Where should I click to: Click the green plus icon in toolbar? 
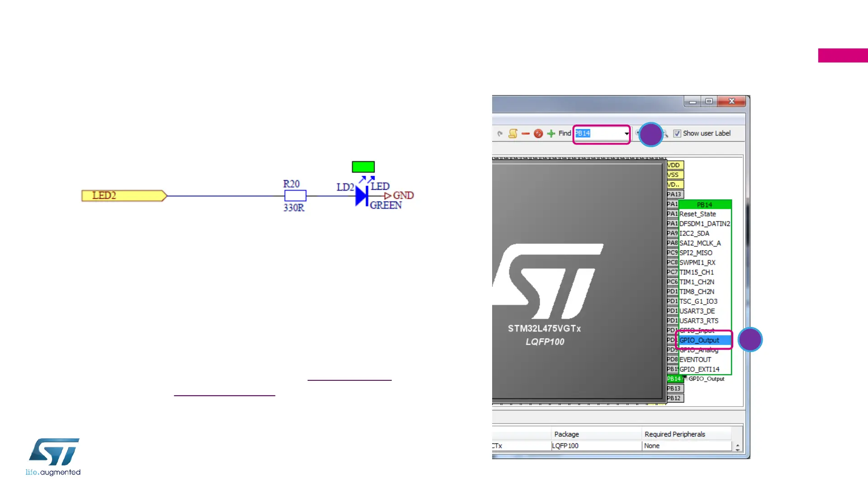coord(551,134)
